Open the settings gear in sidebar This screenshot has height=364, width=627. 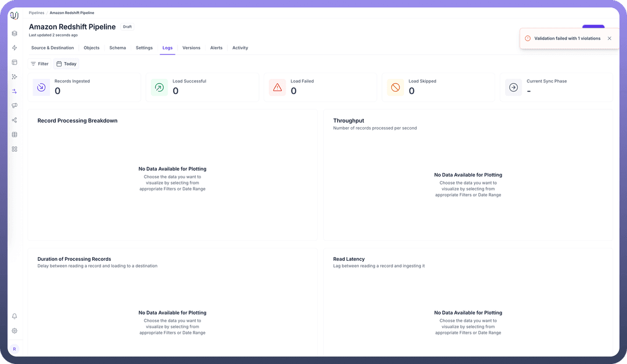(15, 331)
